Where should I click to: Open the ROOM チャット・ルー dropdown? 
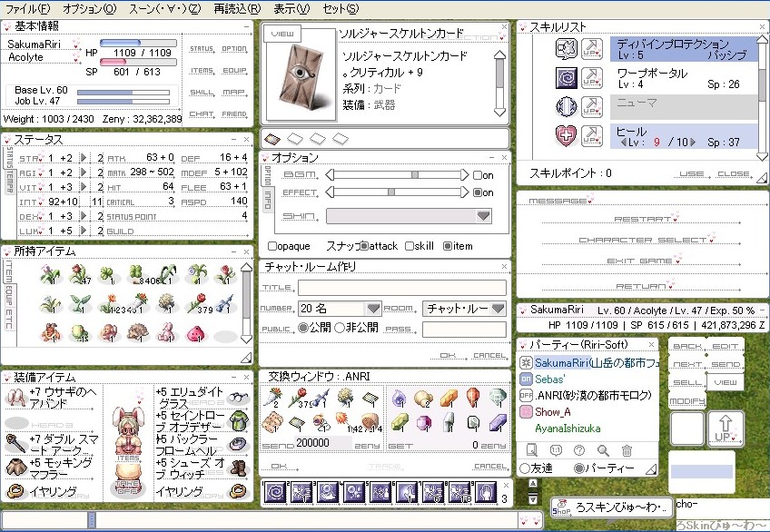coord(498,309)
